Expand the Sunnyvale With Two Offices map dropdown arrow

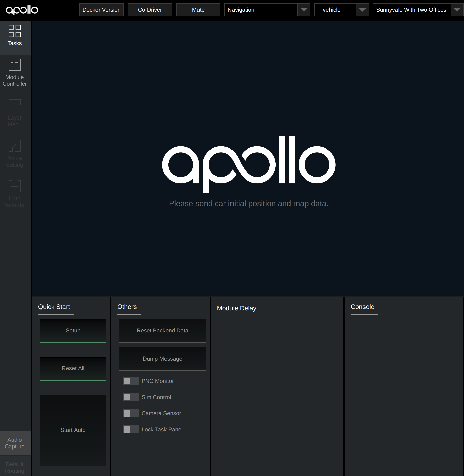tap(457, 10)
